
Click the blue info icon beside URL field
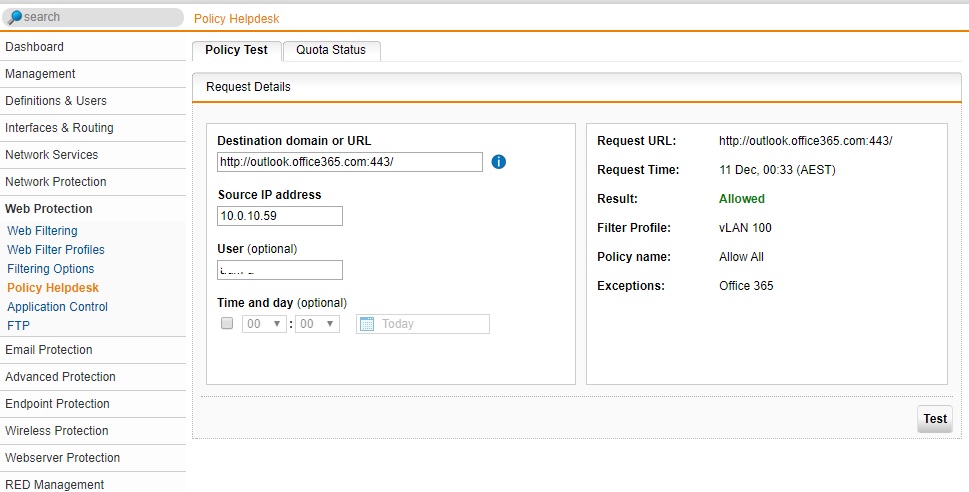(499, 162)
